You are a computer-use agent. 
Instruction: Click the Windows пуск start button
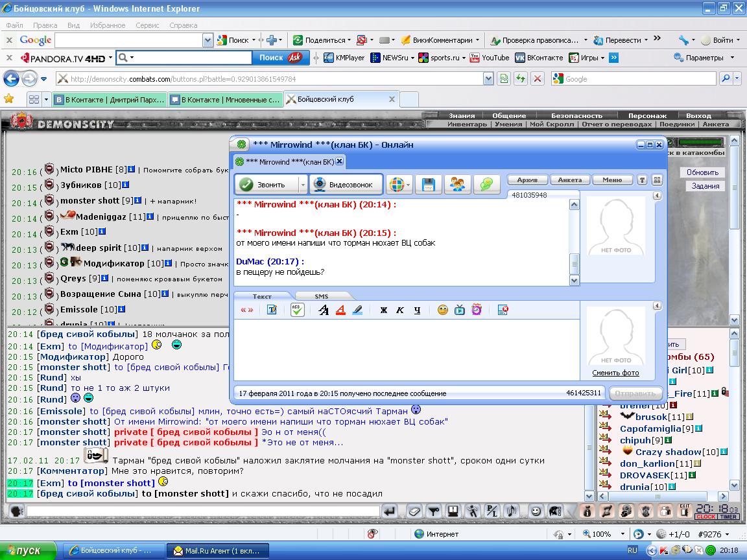[28, 550]
